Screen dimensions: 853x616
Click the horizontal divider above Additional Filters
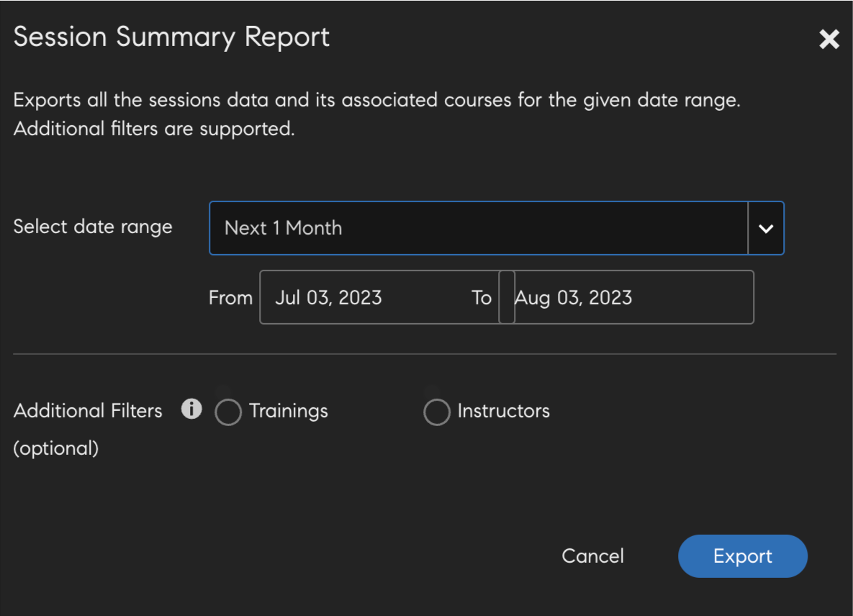pyautogui.click(x=425, y=354)
